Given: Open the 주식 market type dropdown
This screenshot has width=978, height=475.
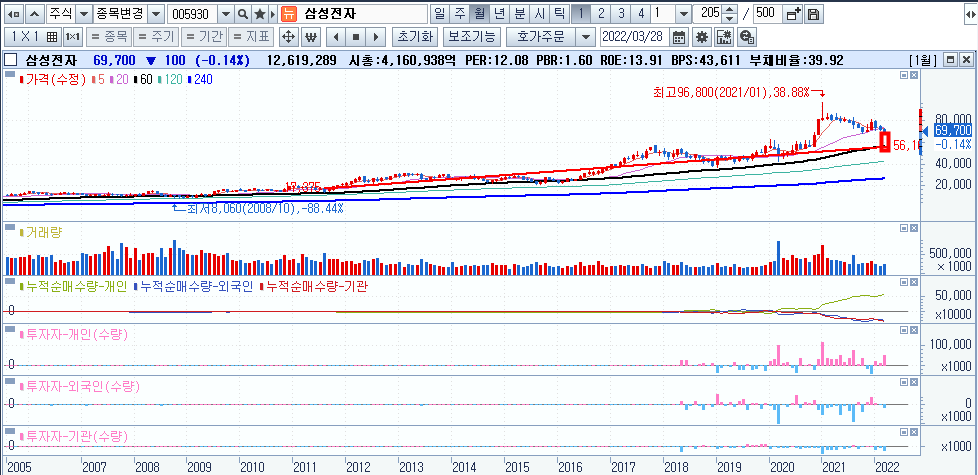Looking at the screenshot, I should click(x=84, y=14).
